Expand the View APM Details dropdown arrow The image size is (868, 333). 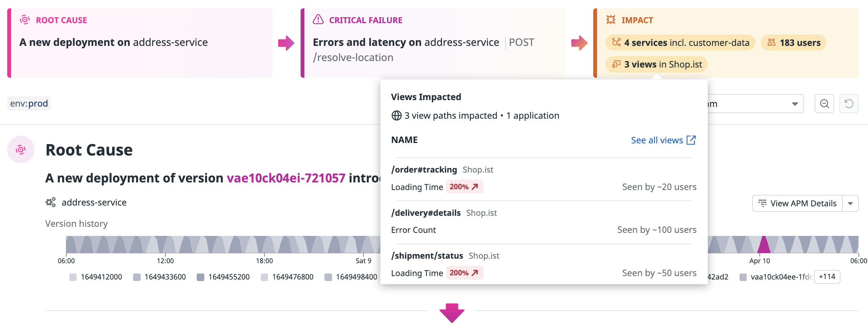click(x=851, y=203)
